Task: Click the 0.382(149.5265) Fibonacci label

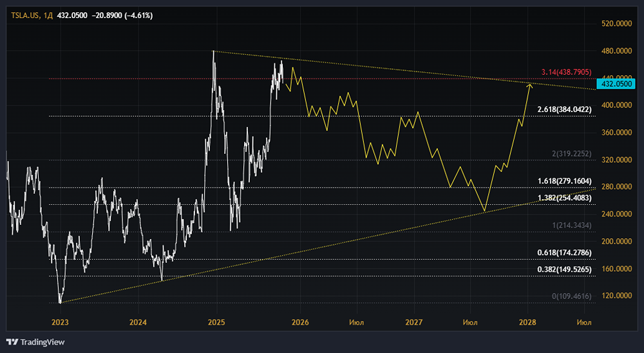Action: point(565,269)
